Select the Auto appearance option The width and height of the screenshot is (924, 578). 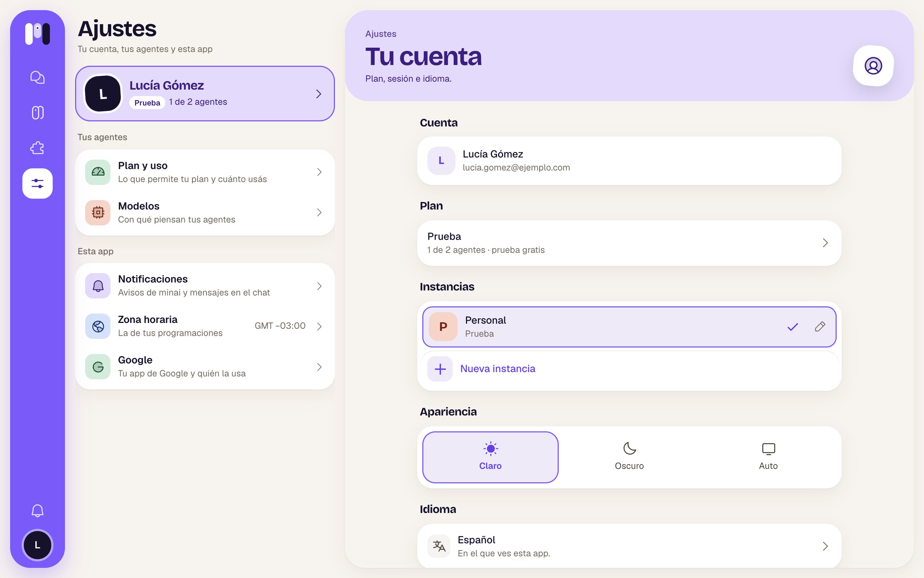click(x=768, y=457)
